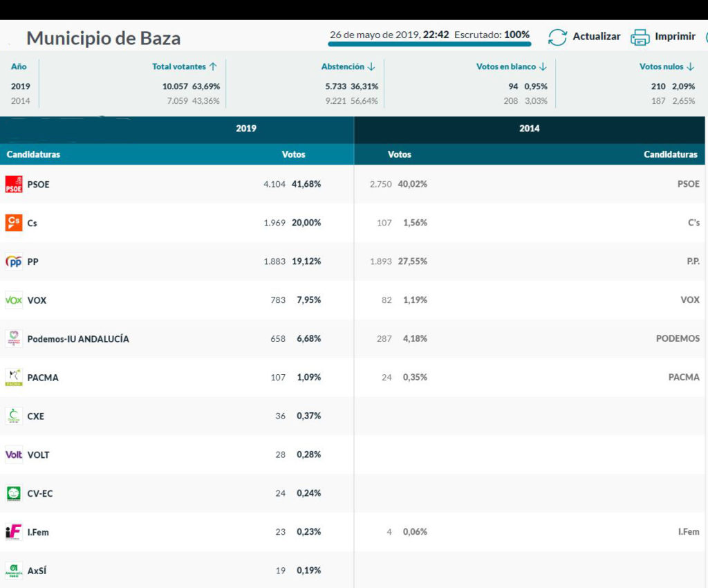Click the green VOX party logo
This screenshot has width=708, height=588.
point(14,300)
